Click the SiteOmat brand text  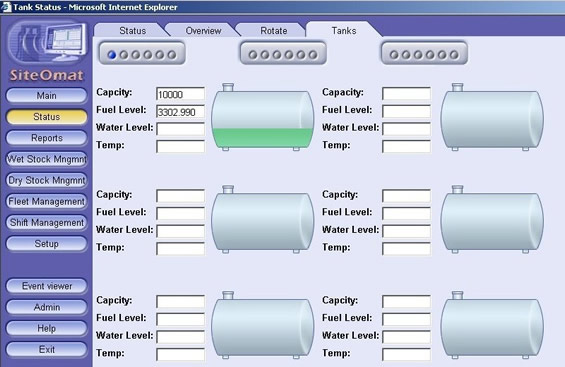(47, 75)
